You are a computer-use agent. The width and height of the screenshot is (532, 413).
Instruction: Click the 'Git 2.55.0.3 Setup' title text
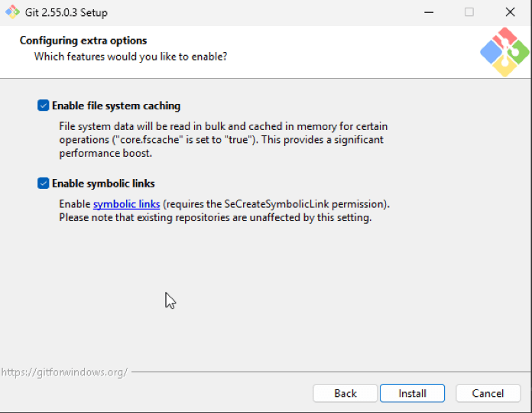[66, 12]
